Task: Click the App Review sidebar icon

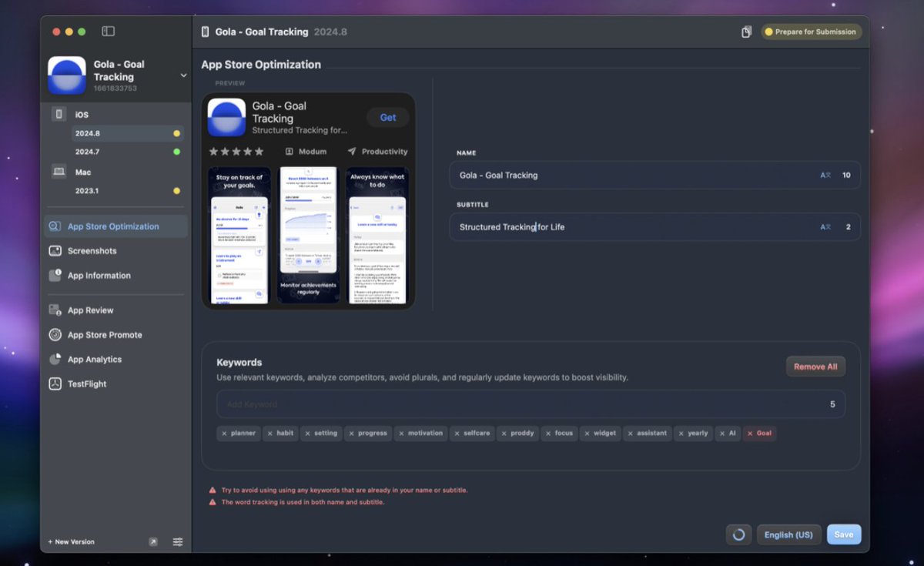Action: pyautogui.click(x=55, y=310)
